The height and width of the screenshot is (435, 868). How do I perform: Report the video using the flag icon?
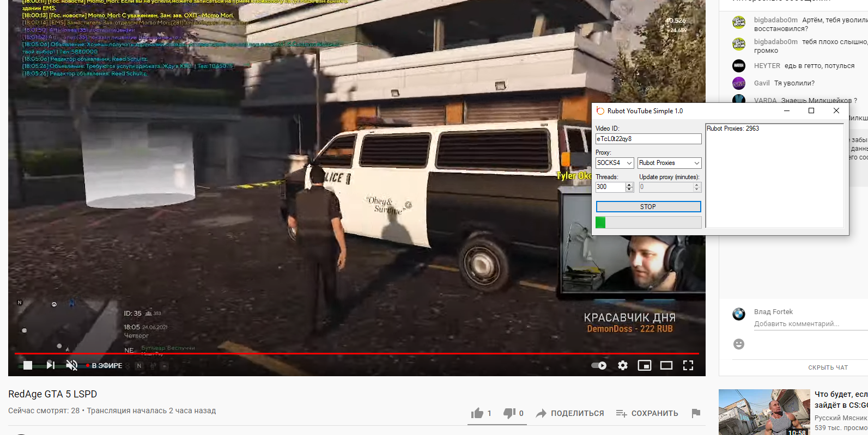coord(696,413)
